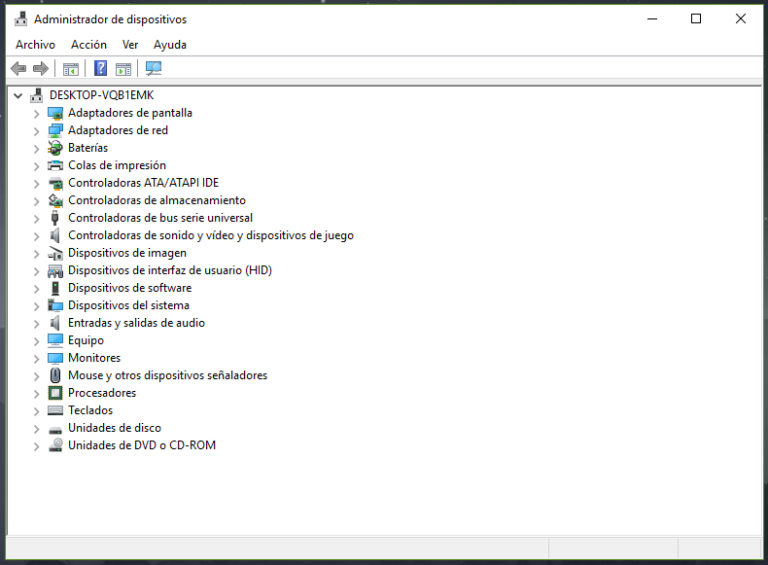Viewport: 768px width, 565px height.
Task: Select 'Colas de impresión' text
Action: click(x=117, y=165)
